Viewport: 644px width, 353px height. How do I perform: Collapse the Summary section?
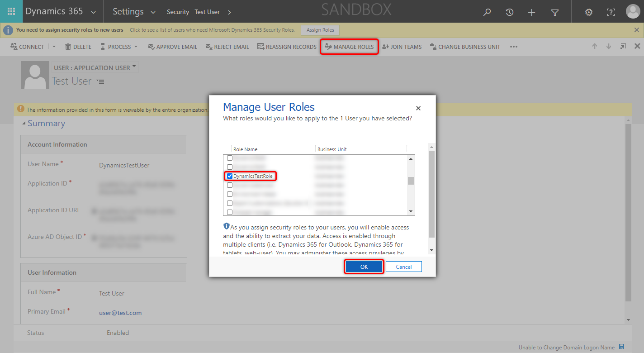pyautogui.click(x=24, y=124)
